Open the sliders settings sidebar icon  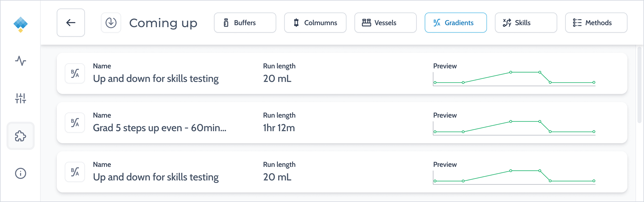[20, 98]
